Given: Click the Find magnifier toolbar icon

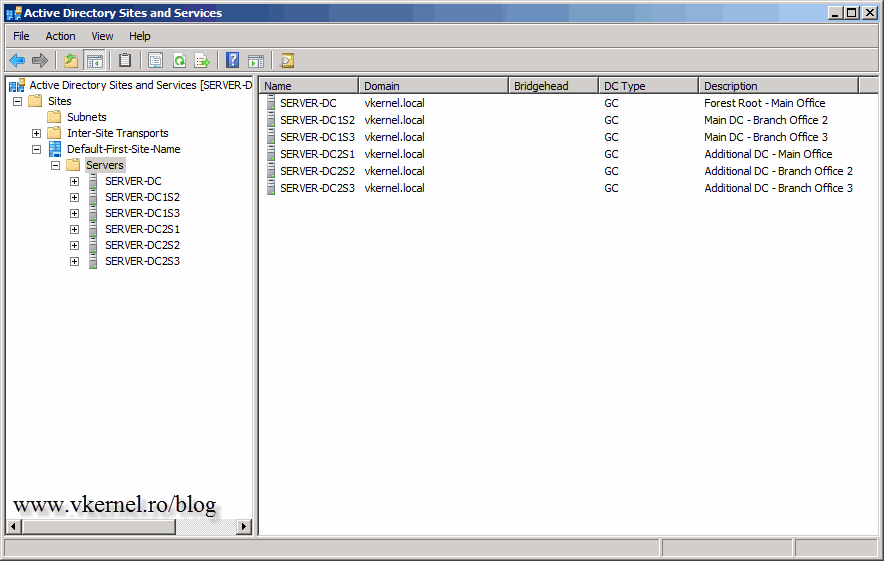Looking at the screenshot, I should point(287,60).
